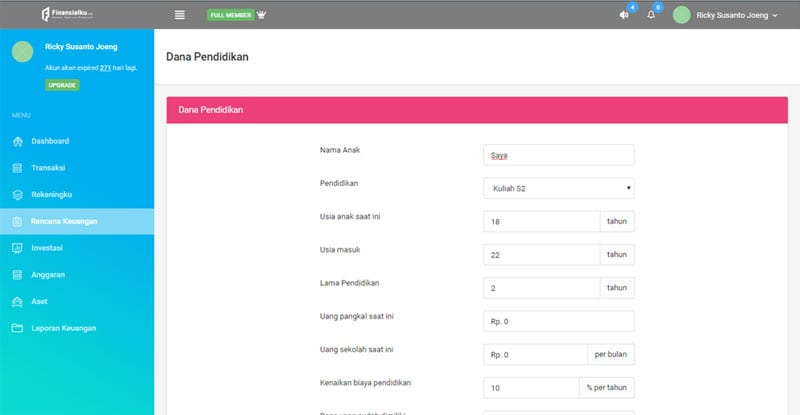Screen dimensions: 800x415
Task: Click the 271 days expiry link
Action: (x=105, y=67)
